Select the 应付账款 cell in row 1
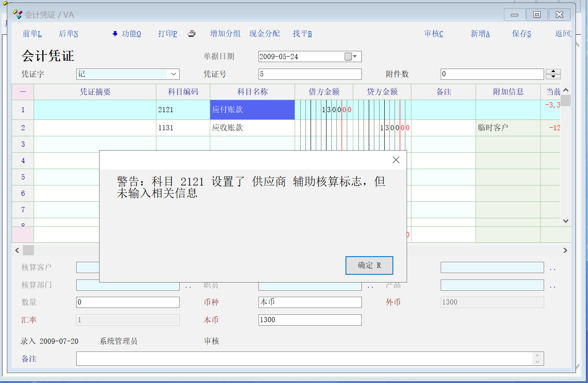This screenshot has width=588, height=383. point(252,110)
